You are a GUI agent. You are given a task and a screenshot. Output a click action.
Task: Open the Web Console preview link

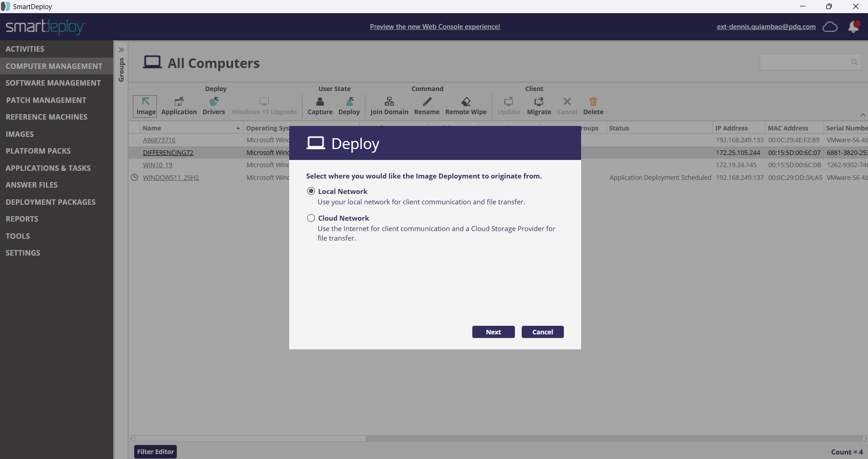point(435,27)
